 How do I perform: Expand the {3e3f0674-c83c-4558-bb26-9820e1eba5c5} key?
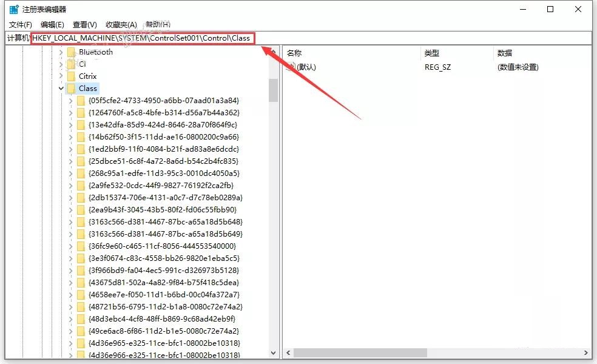click(71, 258)
